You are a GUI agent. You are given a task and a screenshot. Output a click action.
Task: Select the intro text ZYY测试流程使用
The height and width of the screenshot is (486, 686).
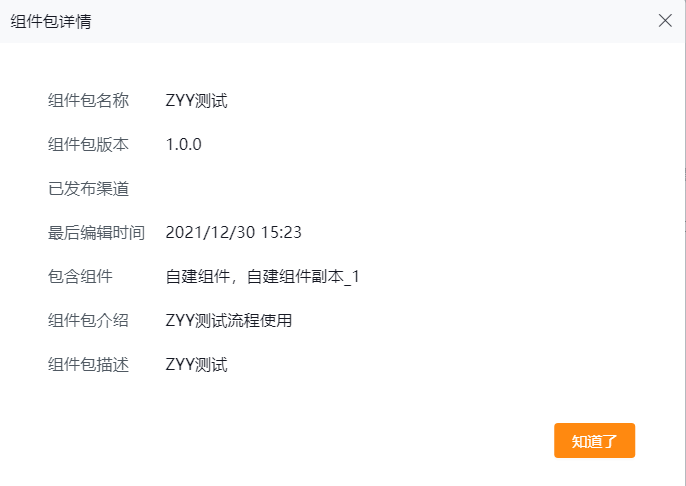point(229,320)
